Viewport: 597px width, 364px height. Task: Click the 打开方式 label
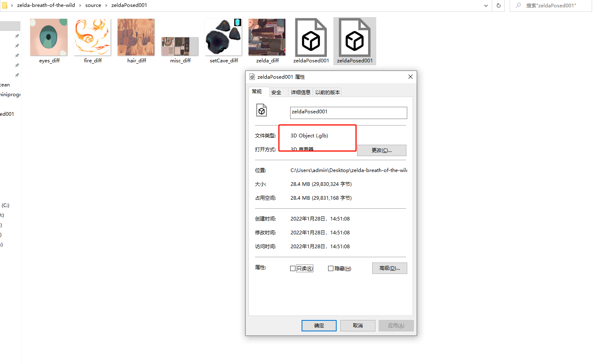pyautogui.click(x=265, y=150)
